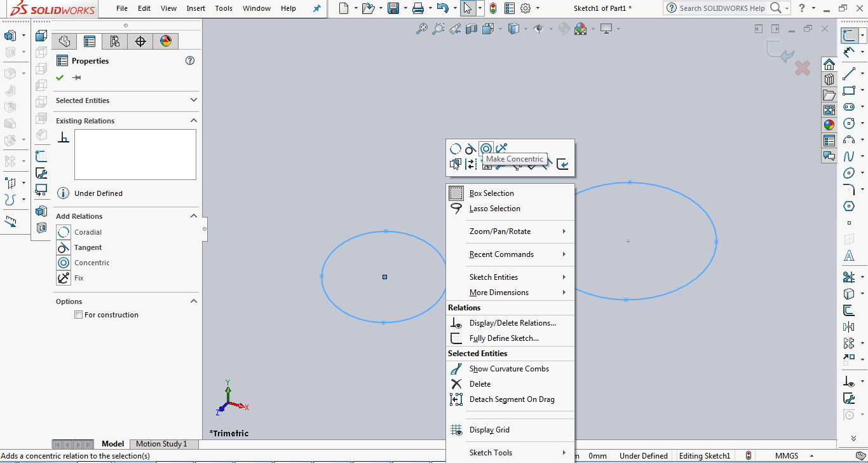Open the DimXpertManager crosshair tab
Screen dimensions: 868x463
[140, 41]
